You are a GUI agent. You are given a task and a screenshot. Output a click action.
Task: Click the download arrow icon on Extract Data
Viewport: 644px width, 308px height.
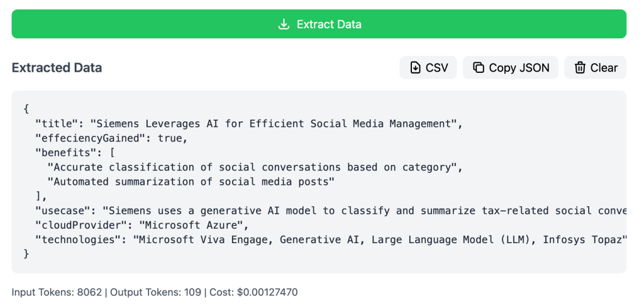point(284,25)
